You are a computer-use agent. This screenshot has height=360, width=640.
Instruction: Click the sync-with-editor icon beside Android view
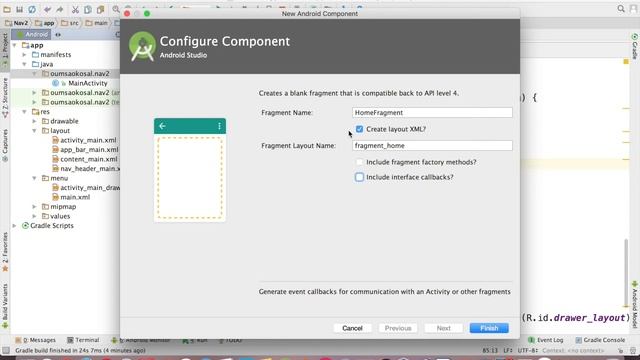(58, 35)
